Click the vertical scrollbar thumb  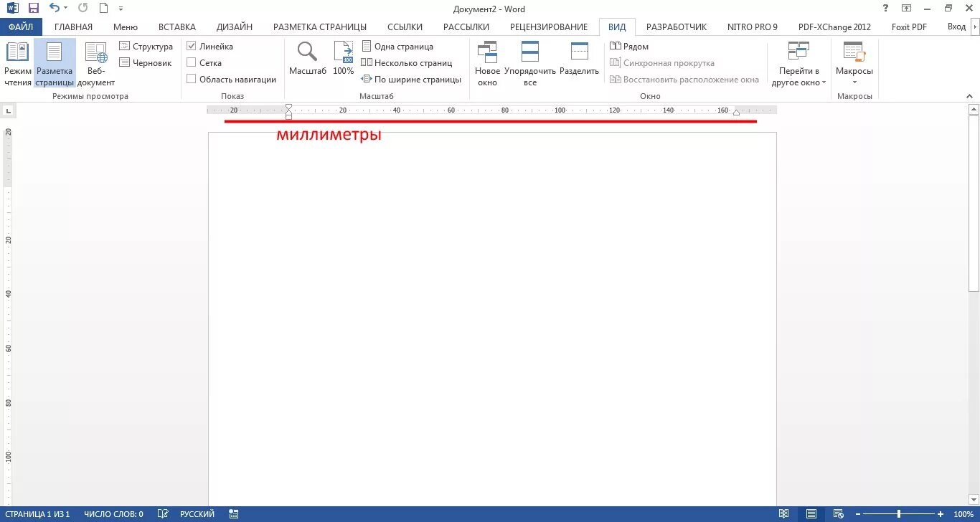pos(974,204)
